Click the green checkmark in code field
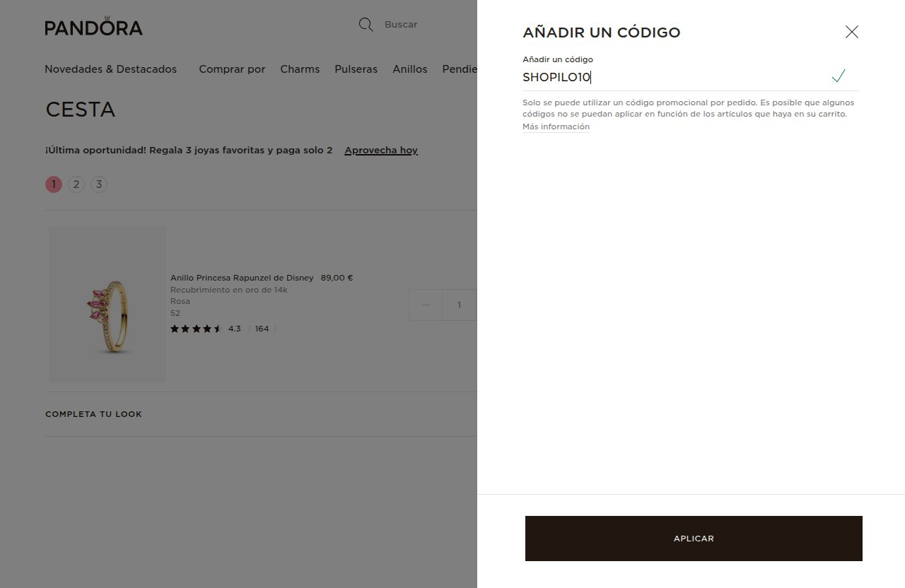 839,76
